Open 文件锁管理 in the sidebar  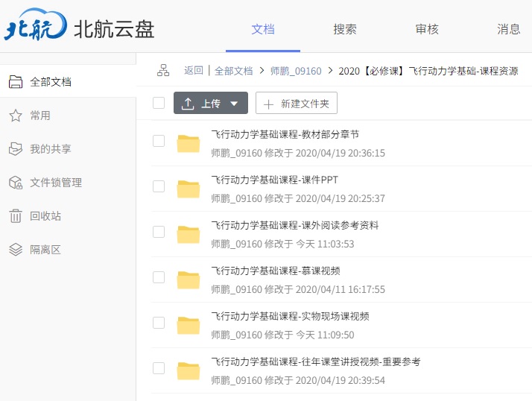coord(55,183)
